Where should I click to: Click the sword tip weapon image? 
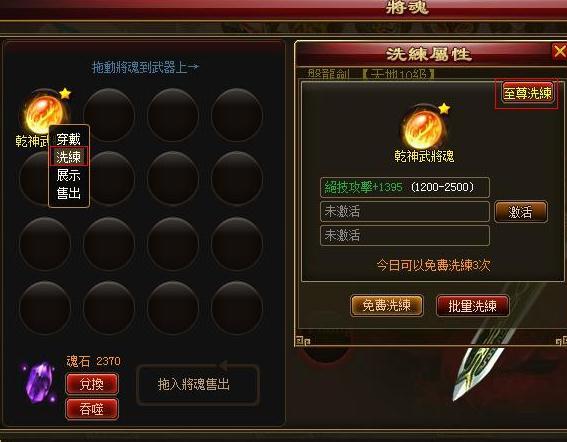477,373
